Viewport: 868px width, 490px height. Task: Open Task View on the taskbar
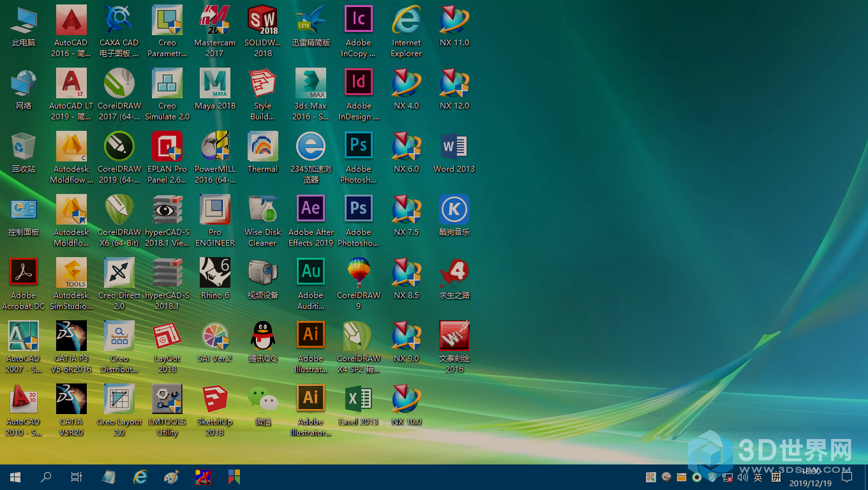click(77, 477)
